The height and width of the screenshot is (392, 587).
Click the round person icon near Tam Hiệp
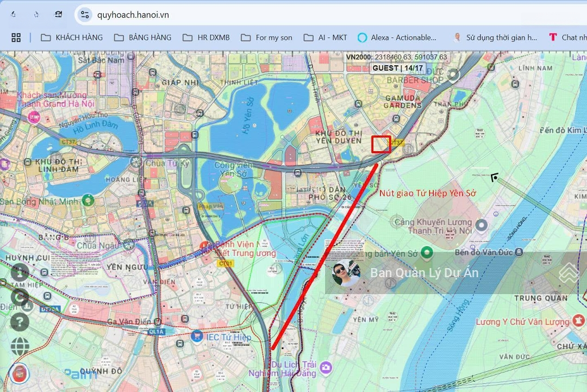click(x=20, y=272)
